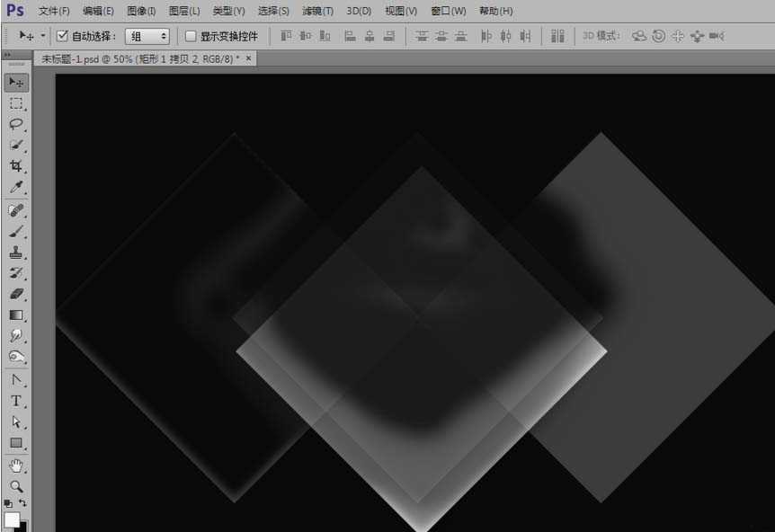Image resolution: width=775 pixels, height=532 pixels.
Task: Select the Path Selection tool
Action: coord(16,421)
